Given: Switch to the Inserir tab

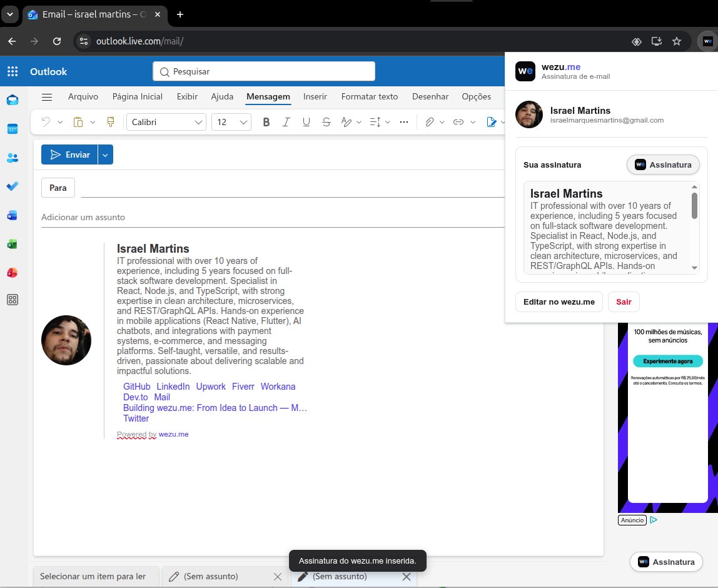Looking at the screenshot, I should (315, 96).
